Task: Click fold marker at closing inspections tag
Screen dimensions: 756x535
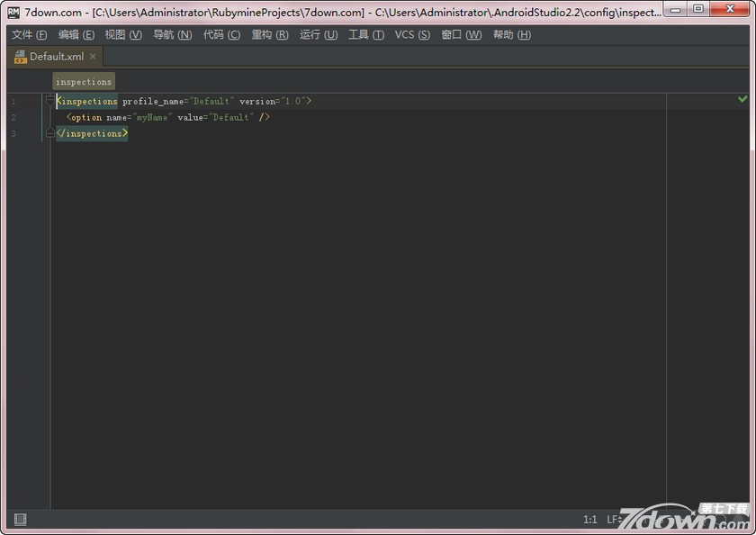Action: [x=50, y=133]
